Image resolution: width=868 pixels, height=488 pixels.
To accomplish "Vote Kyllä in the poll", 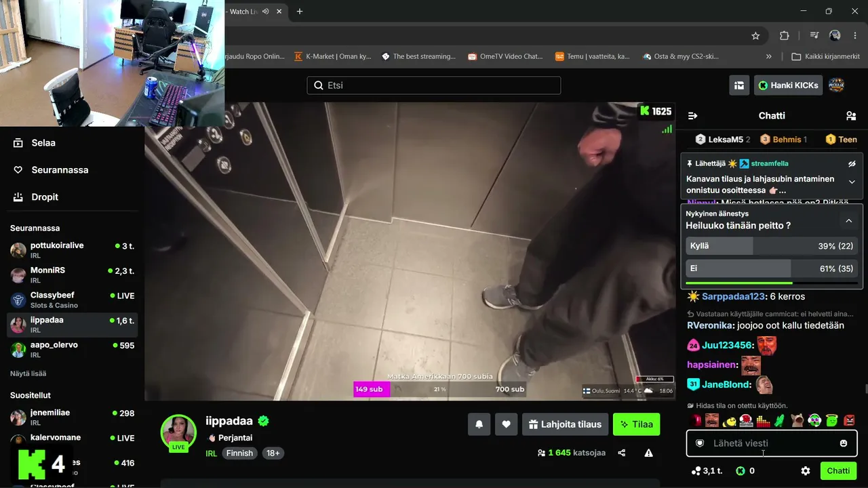I will click(x=772, y=246).
